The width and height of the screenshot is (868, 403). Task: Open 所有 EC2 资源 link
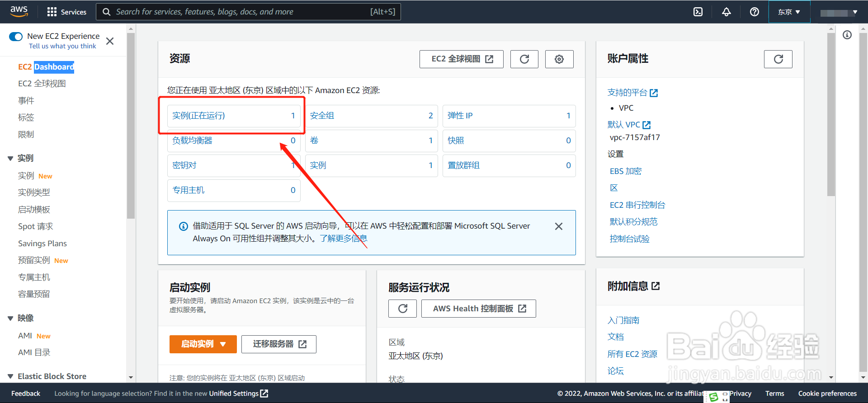(x=632, y=354)
